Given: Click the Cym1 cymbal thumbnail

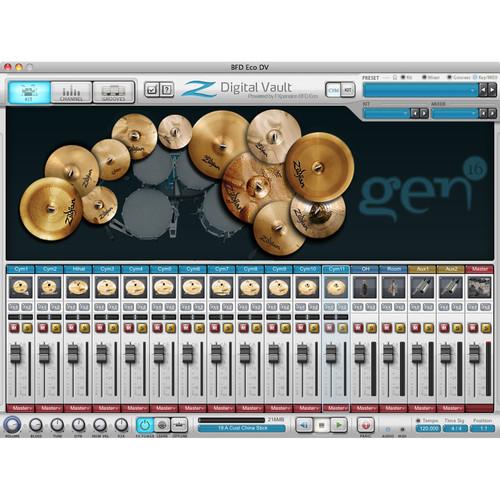Looking at the screenshot, I should (21, 287).
